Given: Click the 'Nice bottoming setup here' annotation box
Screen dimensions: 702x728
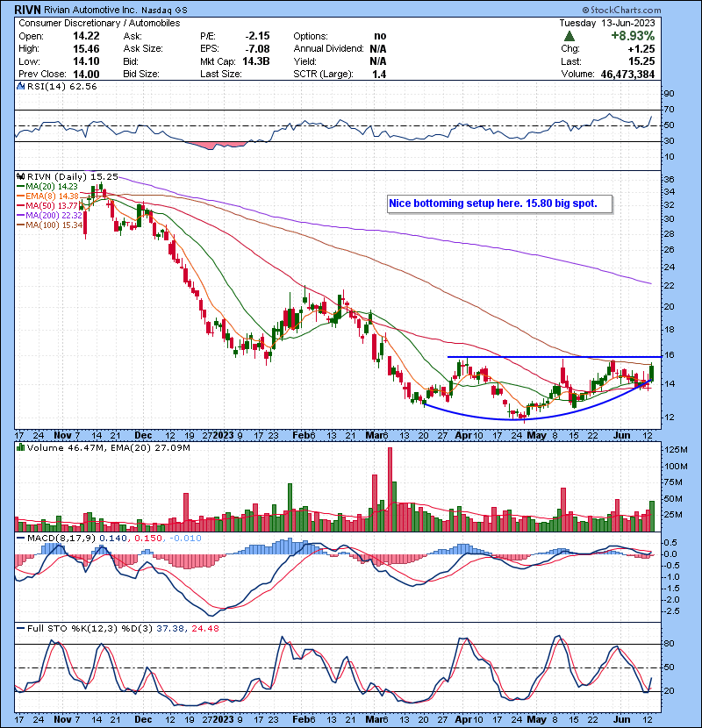Looking at the screenshot, I should pos(500,203).
